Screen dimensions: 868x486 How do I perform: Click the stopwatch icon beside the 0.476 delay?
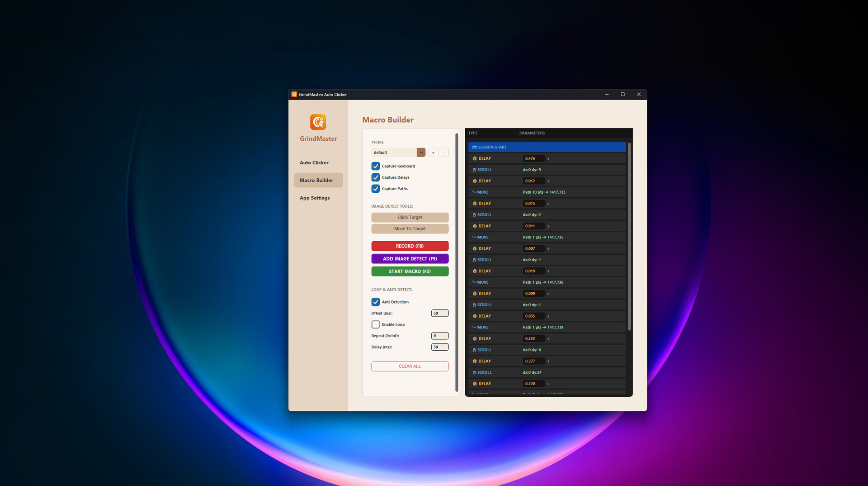click(475, 158)
